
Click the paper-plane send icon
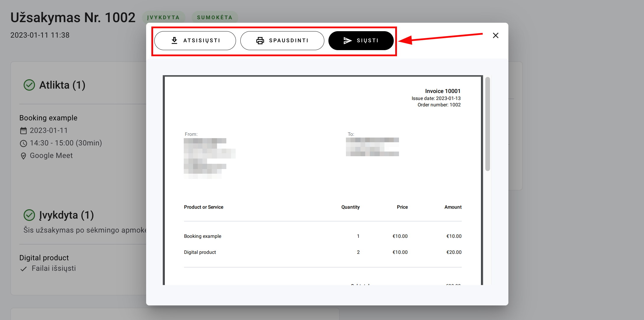point(347,41)
